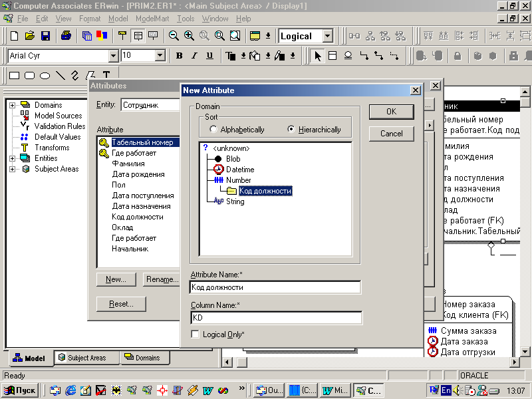This screenshot has height=399, width=532.
Task: Open the ModelMart menu
Action: [x=153, y=19]
